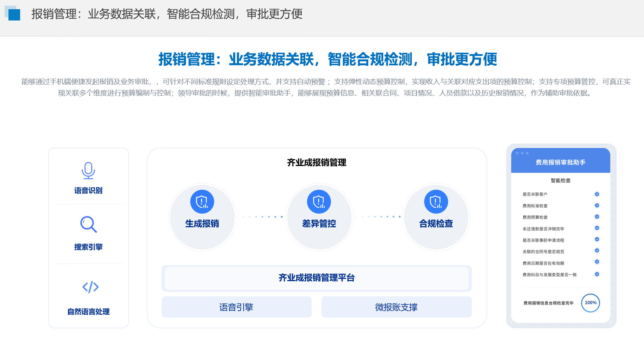Click the shield icon above 差异管控
The height and width of the screenshot is (338, 644).
(x=319, y=202)
